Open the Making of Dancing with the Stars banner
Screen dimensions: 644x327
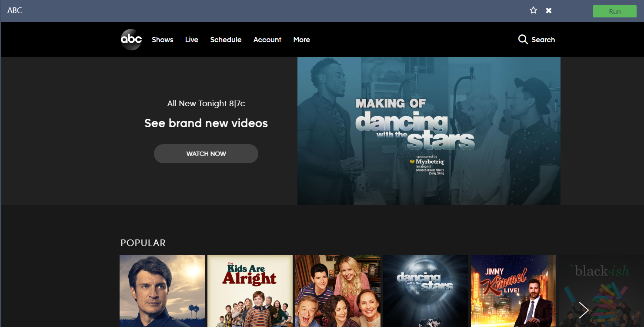[429, 131]
